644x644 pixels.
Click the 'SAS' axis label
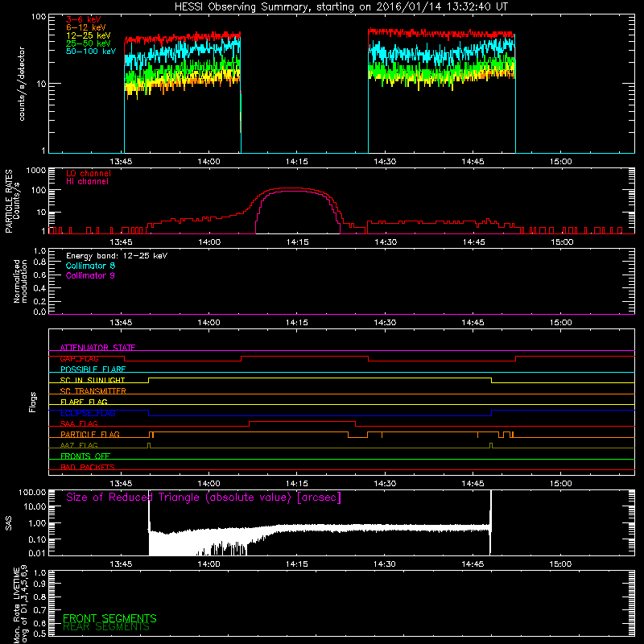click(x=8, y=523)
